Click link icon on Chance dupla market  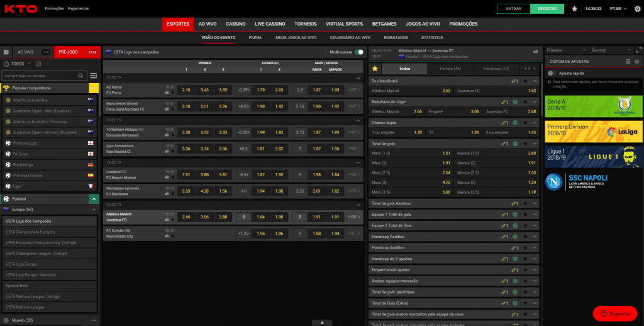[504, 123]
